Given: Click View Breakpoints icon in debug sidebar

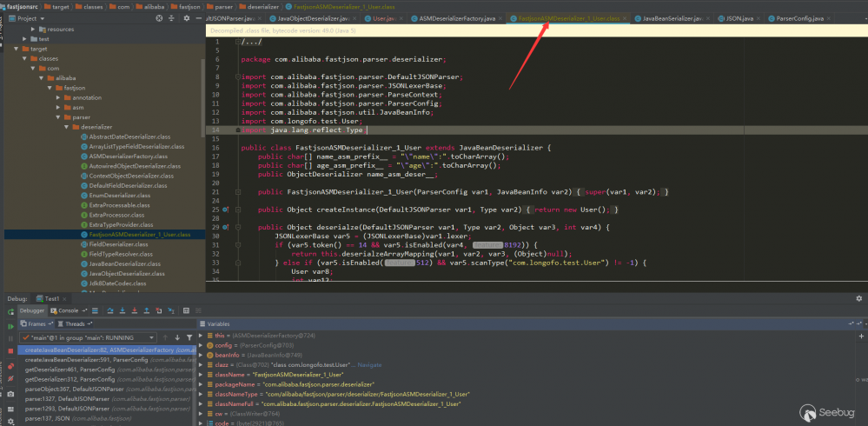Looking at the screenshot, I should 11,366.
